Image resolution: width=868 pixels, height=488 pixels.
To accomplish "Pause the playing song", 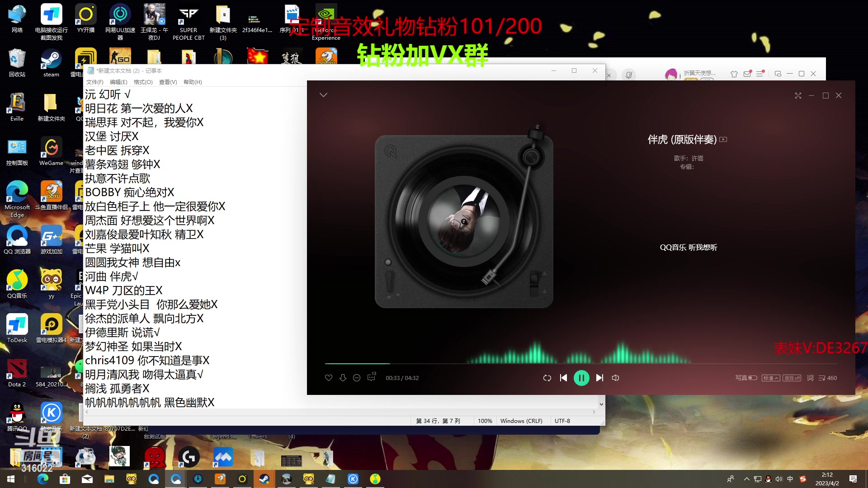I will [x=581, y=378].
